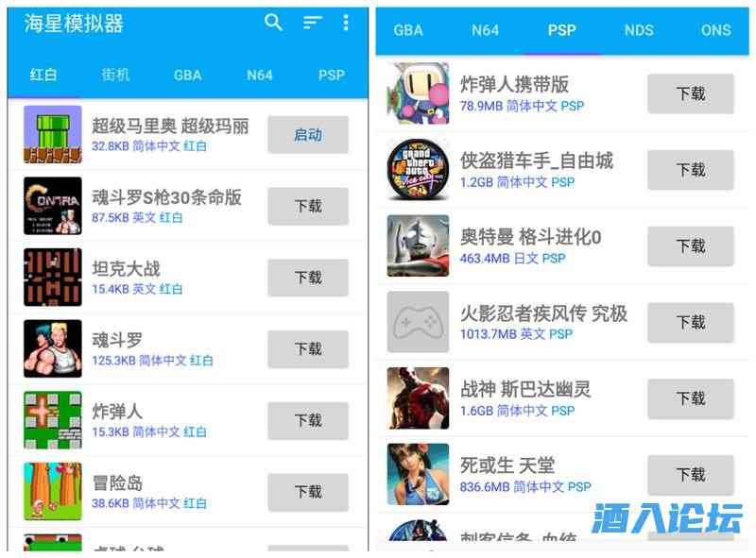
Task: Tap the God of War game icon
Action: [418, 398]
